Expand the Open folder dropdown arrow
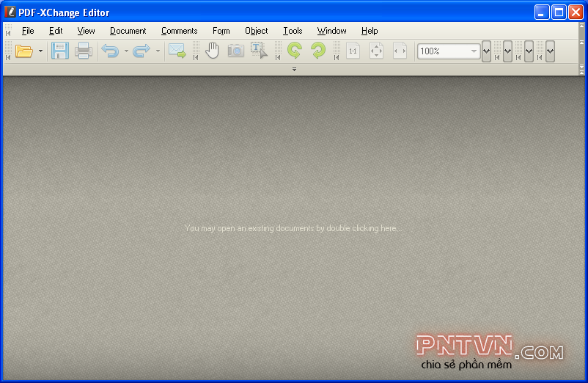588x383 pixels. click(40, 51)
